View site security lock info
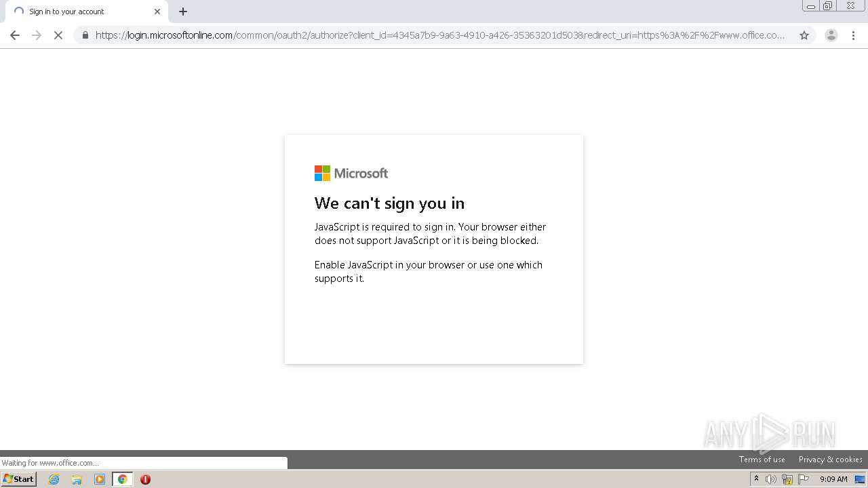This screenshot has height=488, width=868. click(85, 35)
